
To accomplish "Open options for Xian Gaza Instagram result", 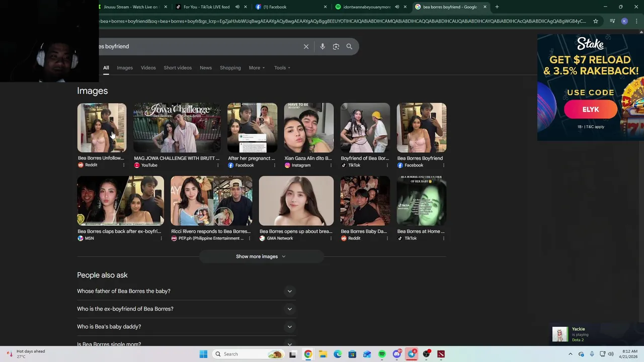I will [331, 165].
